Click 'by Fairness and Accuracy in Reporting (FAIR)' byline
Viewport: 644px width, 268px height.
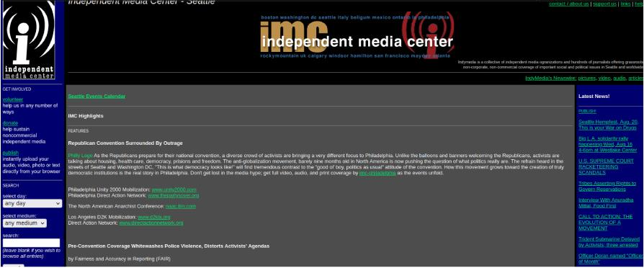[x=119, y=259]
